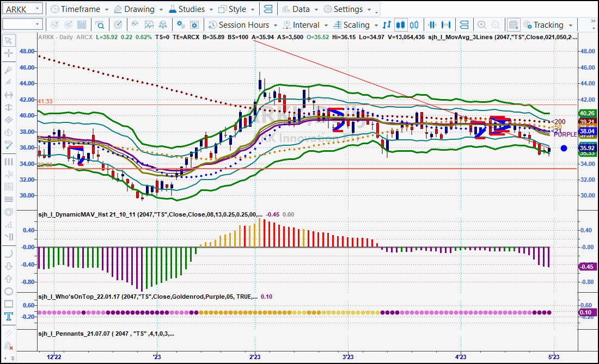Click the increase bar spacing icon
The height and width of the screenshot is (364, 599).
pos(446,25)
